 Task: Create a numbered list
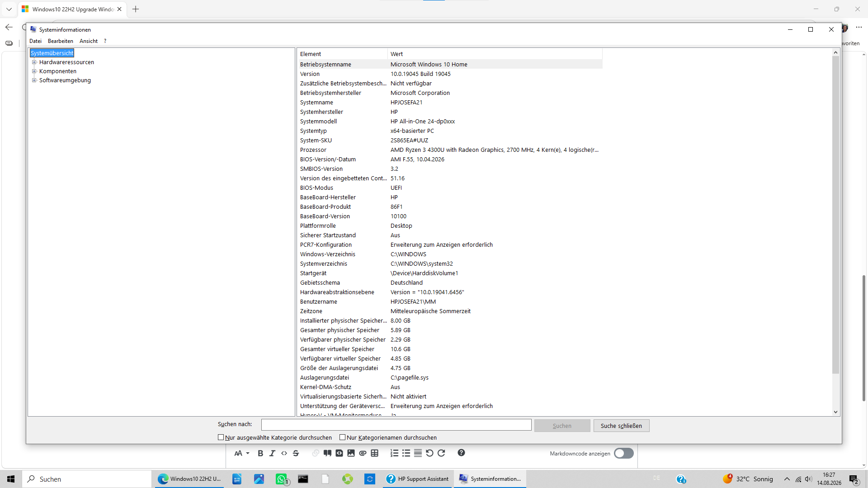[394, 453]
